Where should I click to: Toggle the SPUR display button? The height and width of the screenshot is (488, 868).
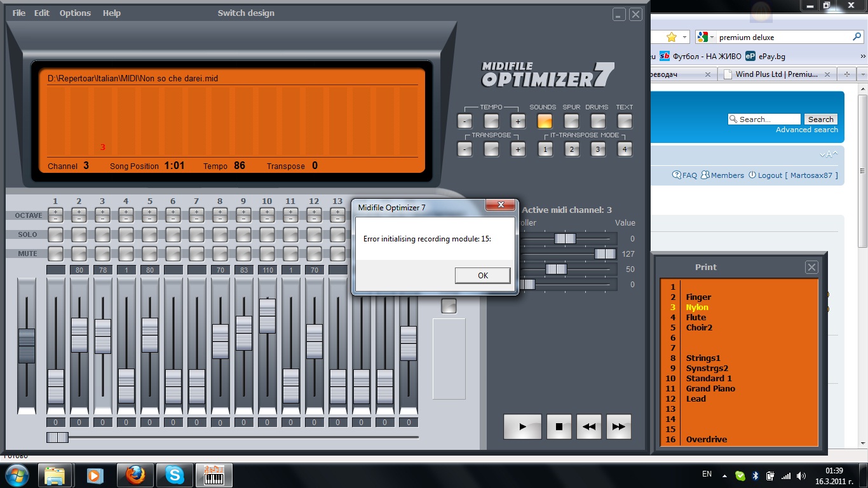coord(571,121)
